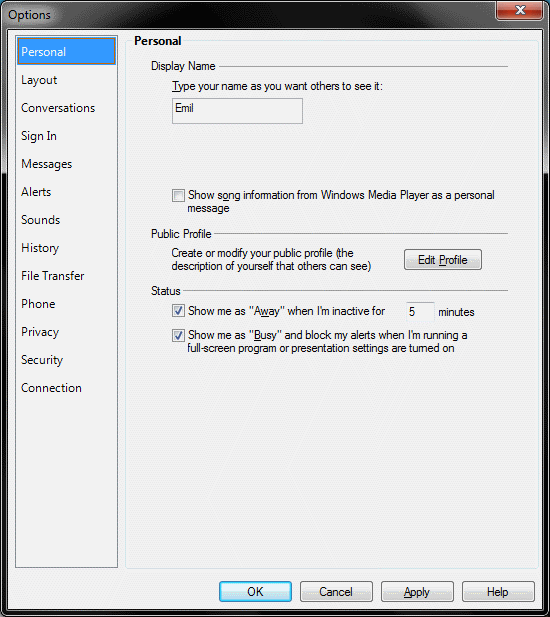Open the Layout options page
550x617 pixels.
(39, 80)
